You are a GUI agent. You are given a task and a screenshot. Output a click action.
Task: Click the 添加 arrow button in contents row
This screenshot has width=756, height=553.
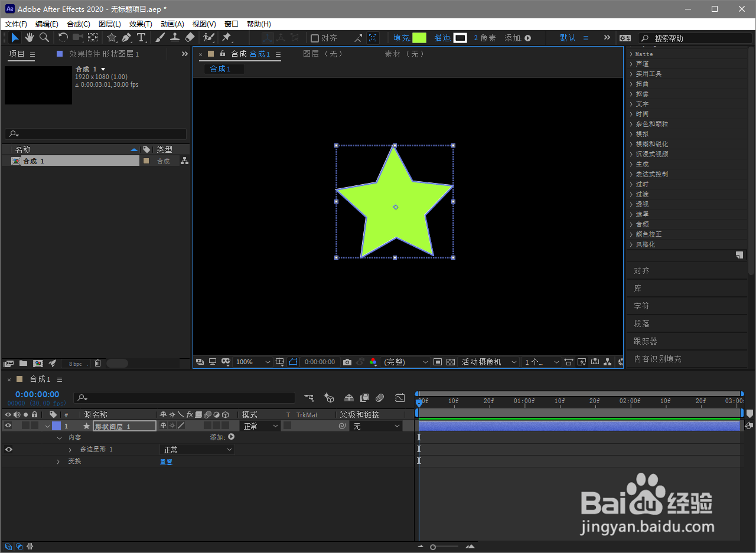[232, 437]
